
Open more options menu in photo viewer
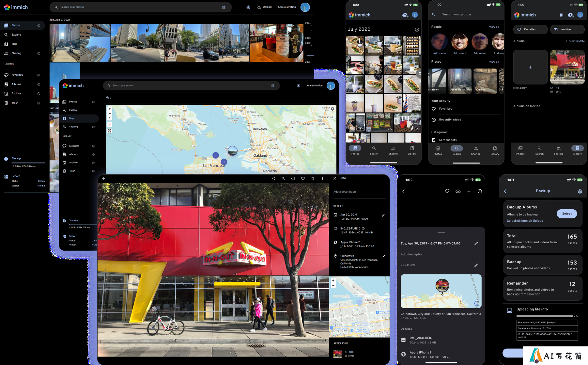(322, 179)
